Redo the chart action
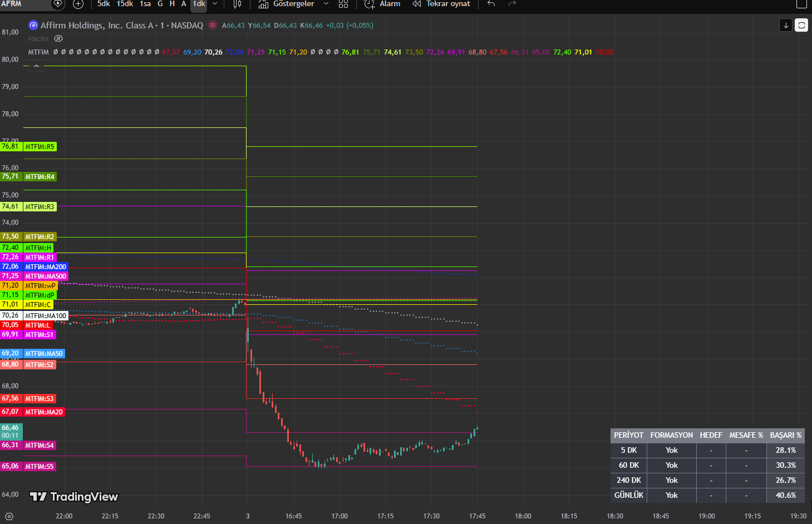 coord(512,4)
